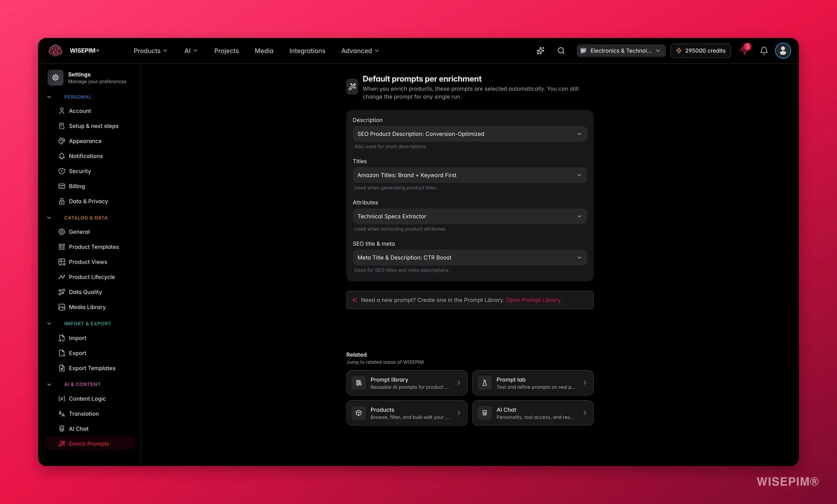Collapse the CATALOG & DATA section
Viewport: 837px width, 504px height.
click(x=49, y=218)
